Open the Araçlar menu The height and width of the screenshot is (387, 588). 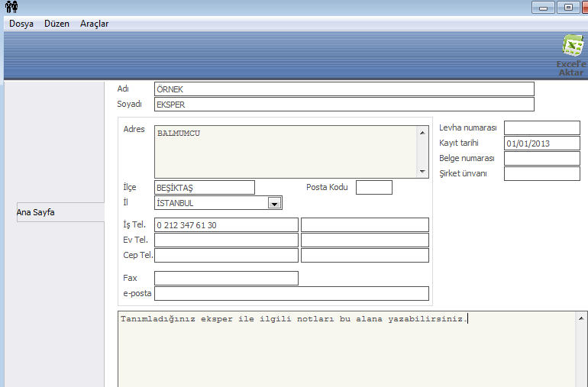click(x=94, y=24)
